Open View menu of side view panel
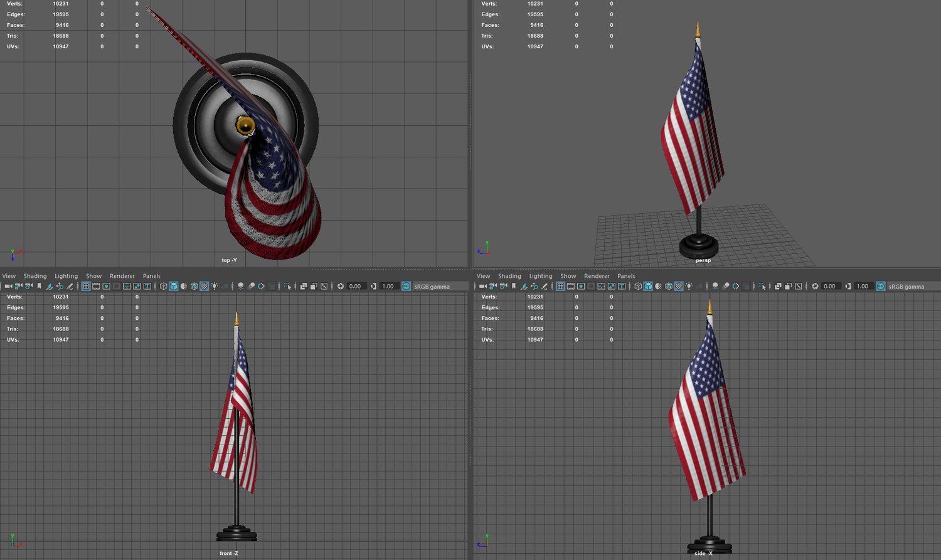 483,276
